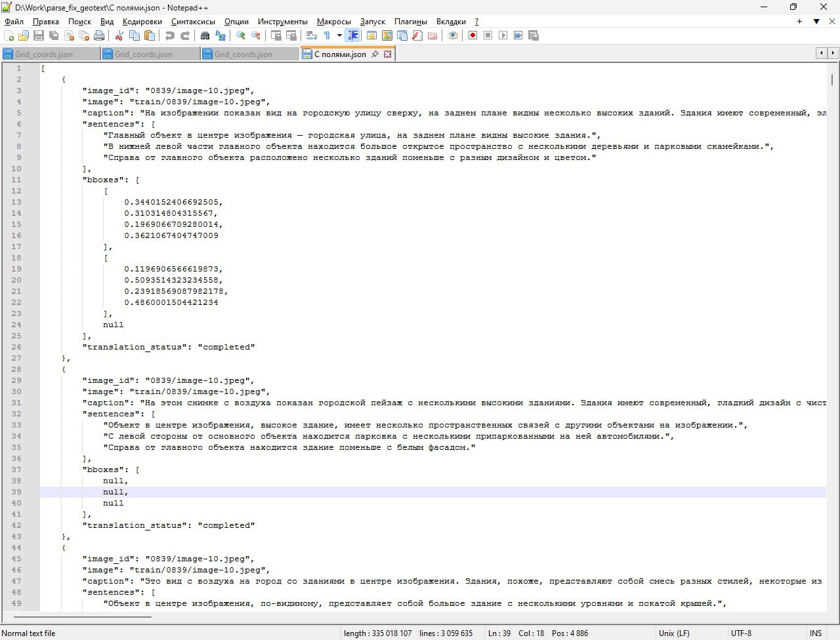This screenshot has height=640, width=840.
Task: Open the tab list dropdown triangle at top right
Action: click(x=816, y=22)
